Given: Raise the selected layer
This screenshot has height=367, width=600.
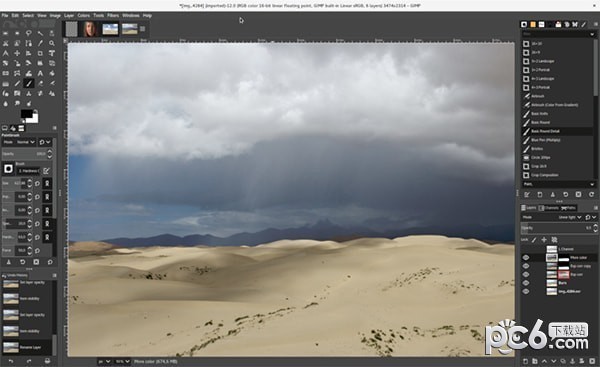Looking at the screenshot, I should tap(544, 361).
